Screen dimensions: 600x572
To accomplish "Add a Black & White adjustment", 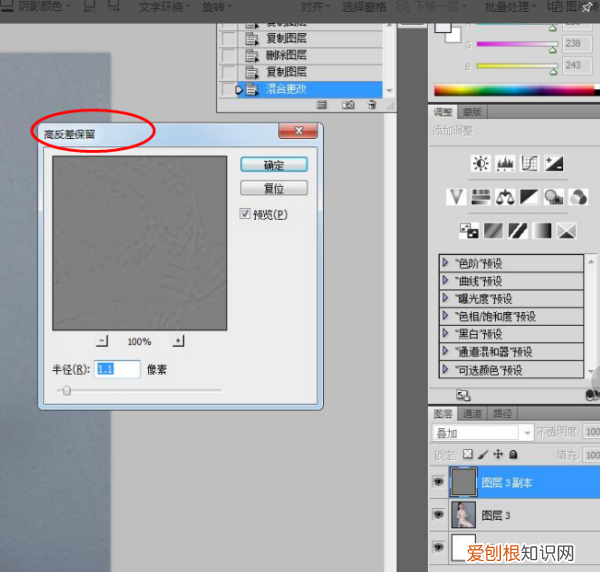I will (529, 197).
